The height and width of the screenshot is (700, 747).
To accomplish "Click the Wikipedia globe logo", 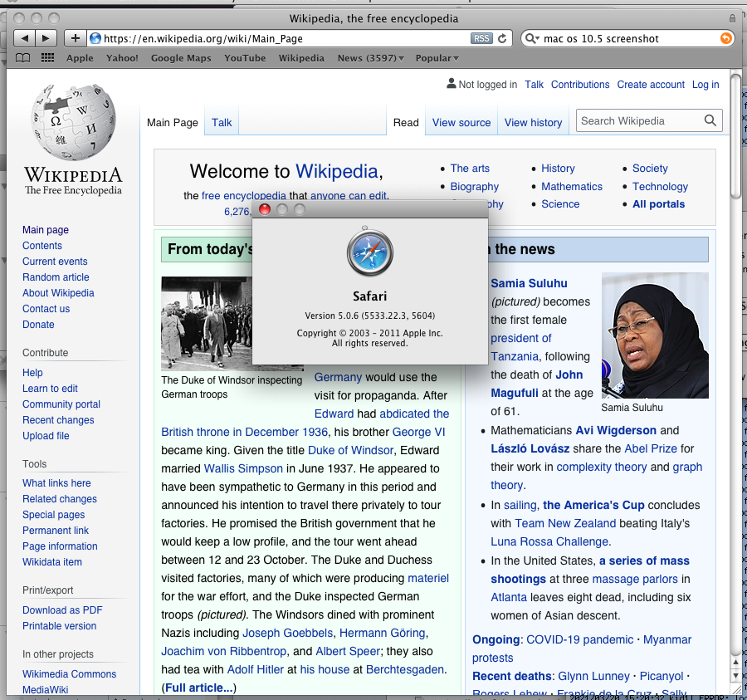I will pyautogui.click(x=73, y=122).
